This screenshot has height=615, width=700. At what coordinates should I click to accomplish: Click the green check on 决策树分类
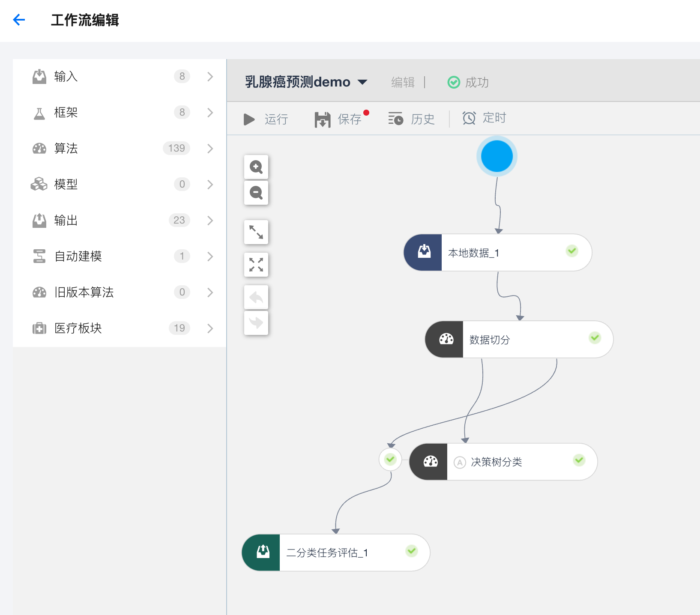[x=579, y=460]
